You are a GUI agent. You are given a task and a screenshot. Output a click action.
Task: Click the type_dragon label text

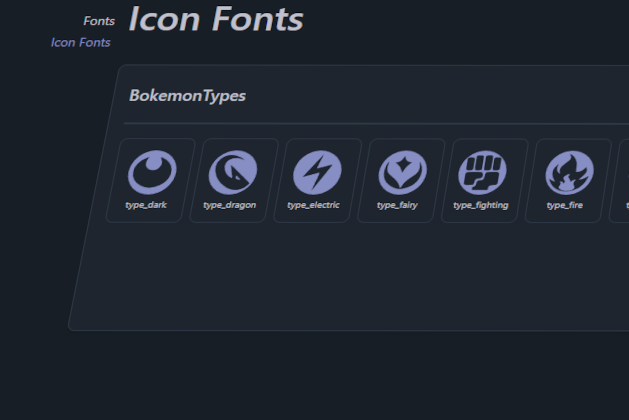229,205
